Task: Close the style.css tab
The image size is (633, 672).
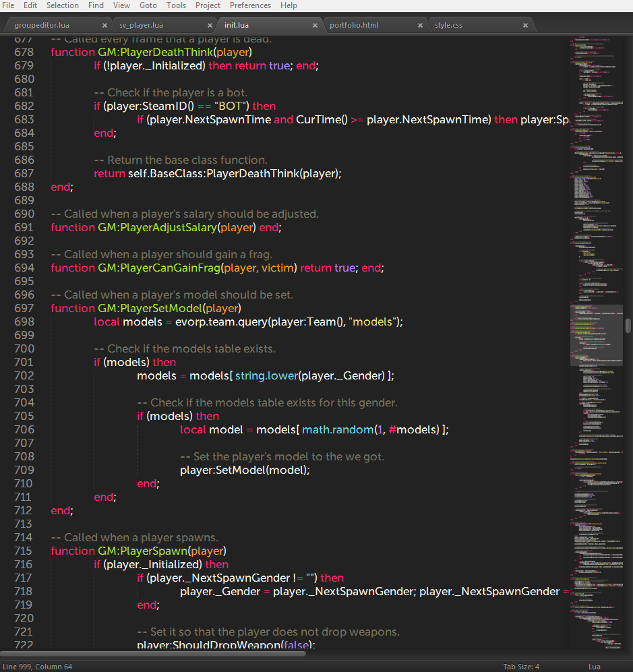Action: 525,26
